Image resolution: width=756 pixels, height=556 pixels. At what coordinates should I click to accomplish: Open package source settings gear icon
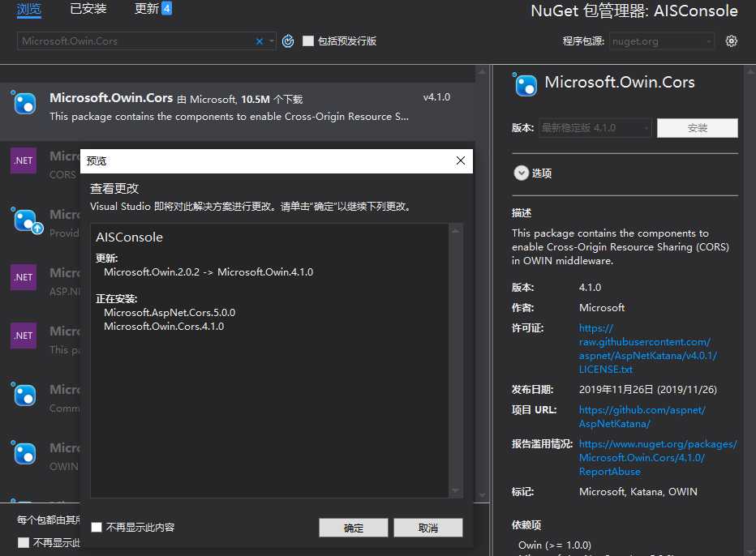point(732,41)
